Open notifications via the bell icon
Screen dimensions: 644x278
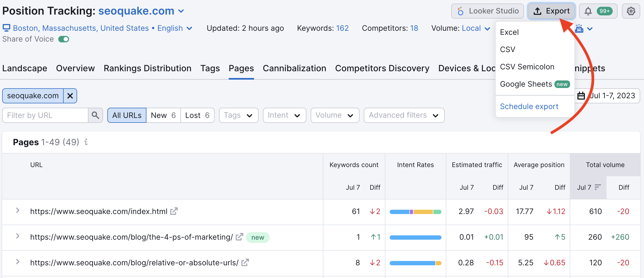(x=588, y=11)
